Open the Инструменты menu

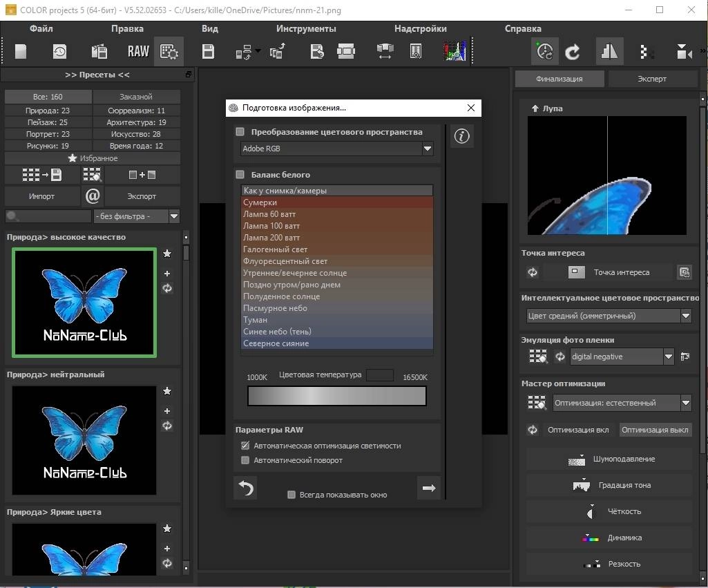click(306, 28)
